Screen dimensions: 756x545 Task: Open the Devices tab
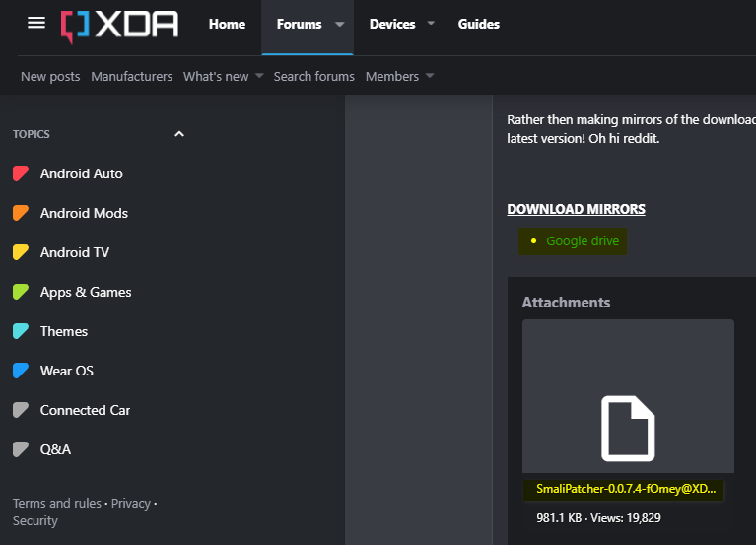[x=392, y=24]
